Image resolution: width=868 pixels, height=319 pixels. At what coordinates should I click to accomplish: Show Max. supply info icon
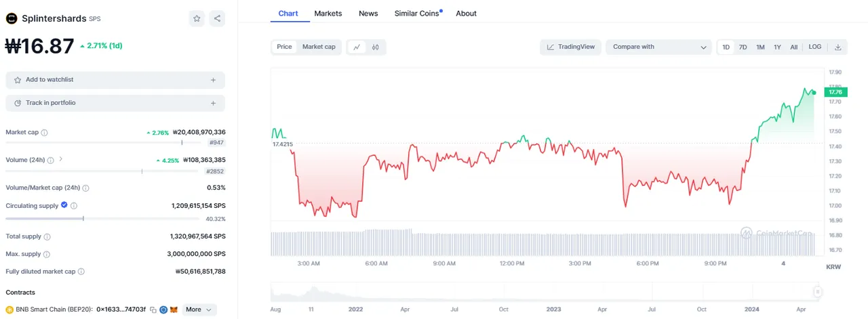coord(47,254)
